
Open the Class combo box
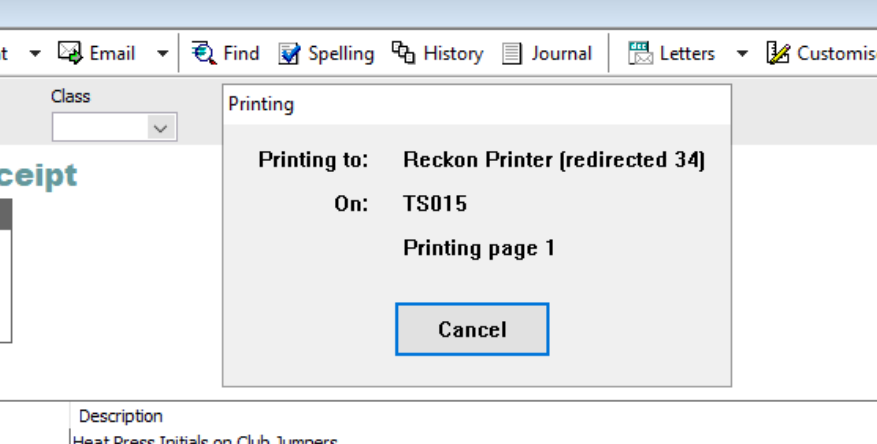(115, 127)
